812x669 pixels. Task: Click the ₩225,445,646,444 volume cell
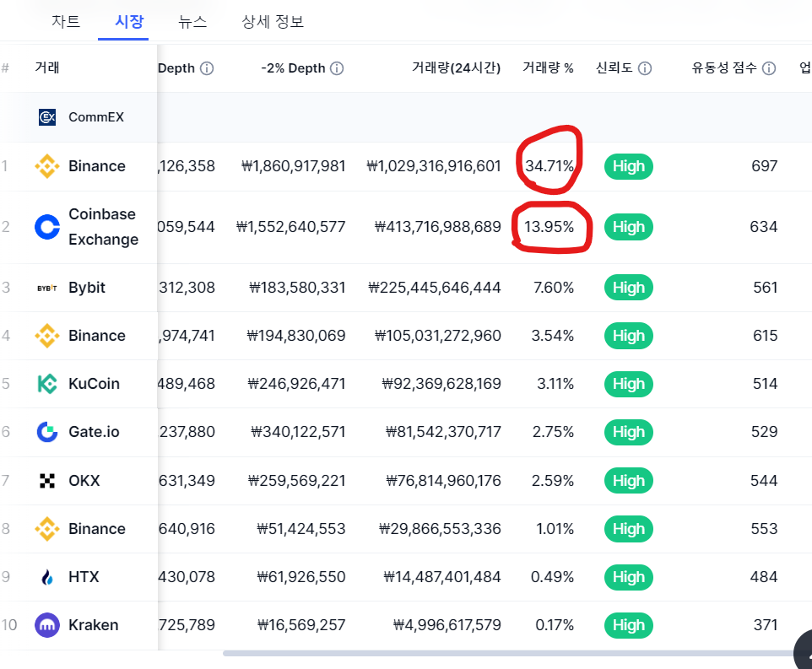coord(435,288)
